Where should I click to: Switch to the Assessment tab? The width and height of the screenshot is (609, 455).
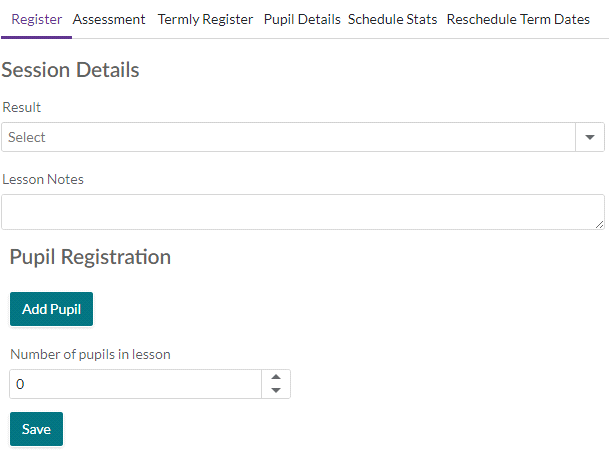(109, 19)
